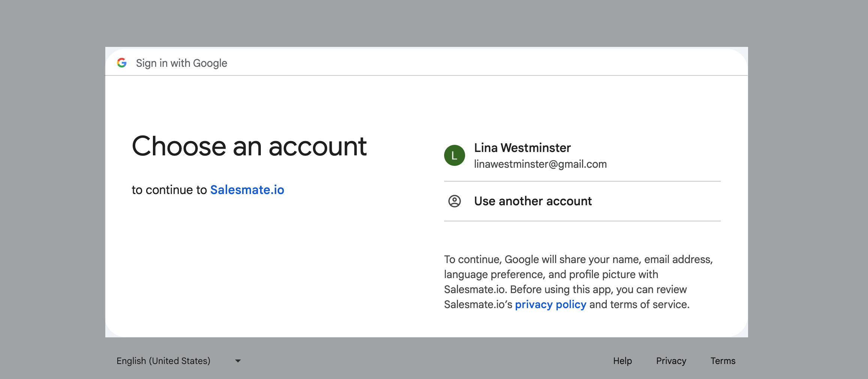Open the Privacy footer link
868x379 pixels.
671,361
